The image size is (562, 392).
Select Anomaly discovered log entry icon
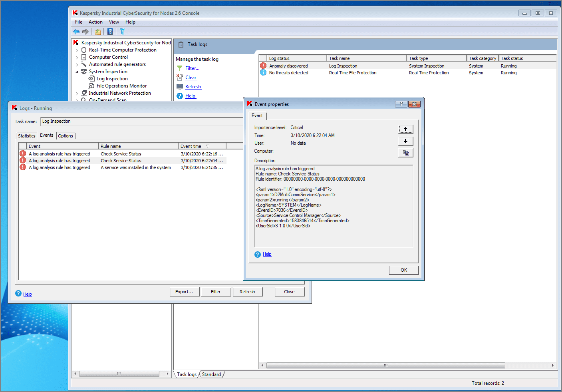click(263, 66)
